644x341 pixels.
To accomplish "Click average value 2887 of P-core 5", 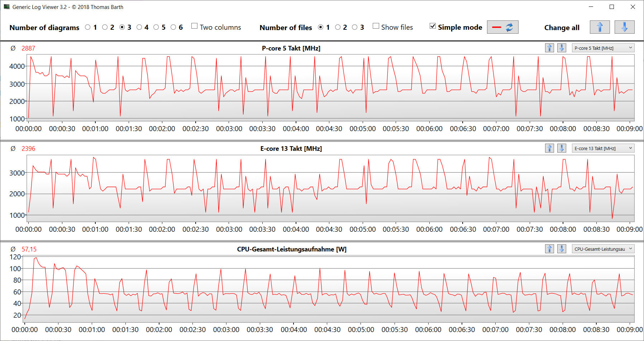I will [28, 48].
